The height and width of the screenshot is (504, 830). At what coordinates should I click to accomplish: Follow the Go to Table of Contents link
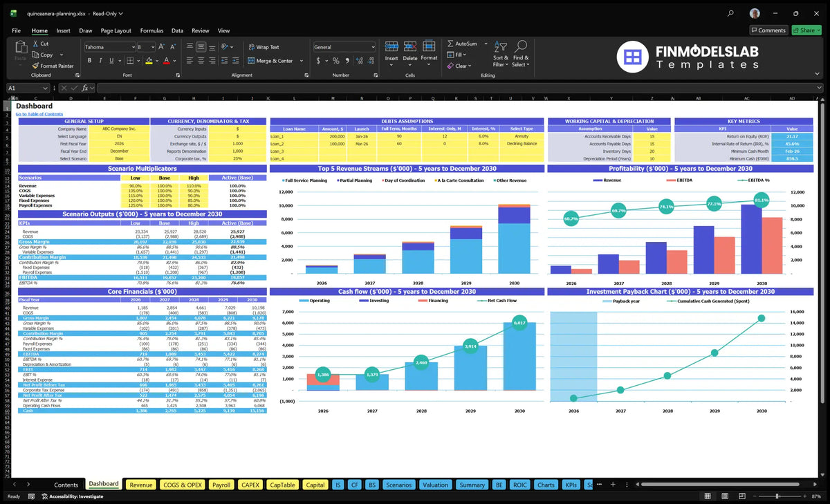39,114
